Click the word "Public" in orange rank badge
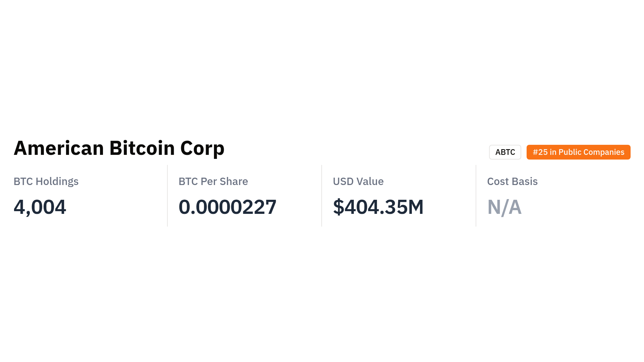The image size is (644, 362). (570, 152)
